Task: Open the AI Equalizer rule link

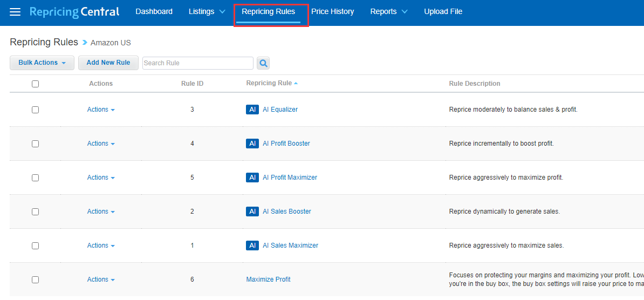Action: coord(280,110)
